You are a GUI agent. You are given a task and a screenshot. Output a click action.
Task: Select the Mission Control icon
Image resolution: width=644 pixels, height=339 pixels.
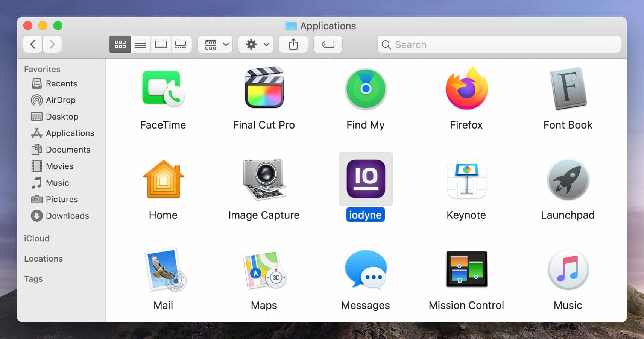point(466,269)
